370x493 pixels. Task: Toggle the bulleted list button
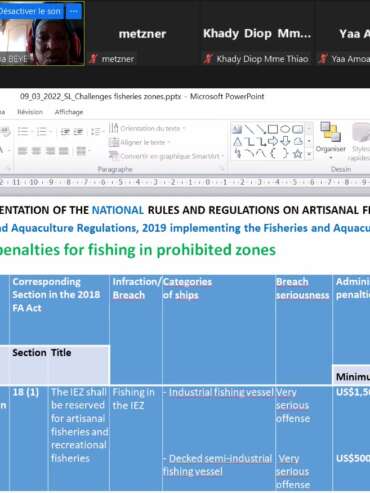[x=23, y=132]
